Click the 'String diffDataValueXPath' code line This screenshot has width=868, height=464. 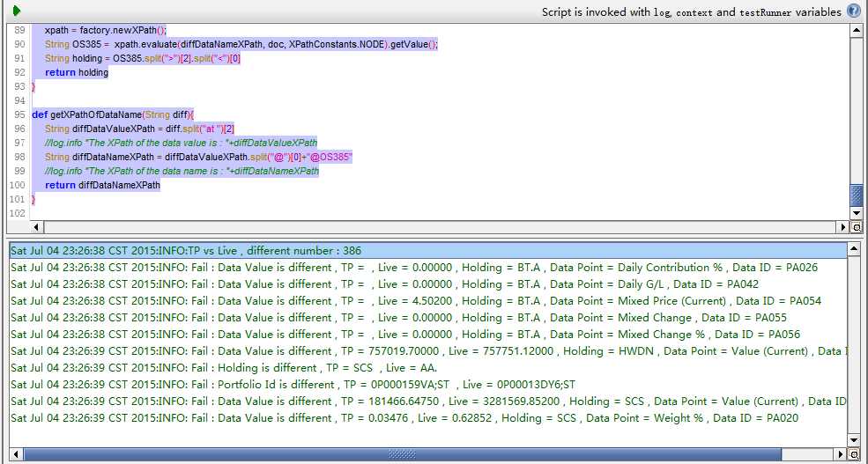tap(140, 129)
